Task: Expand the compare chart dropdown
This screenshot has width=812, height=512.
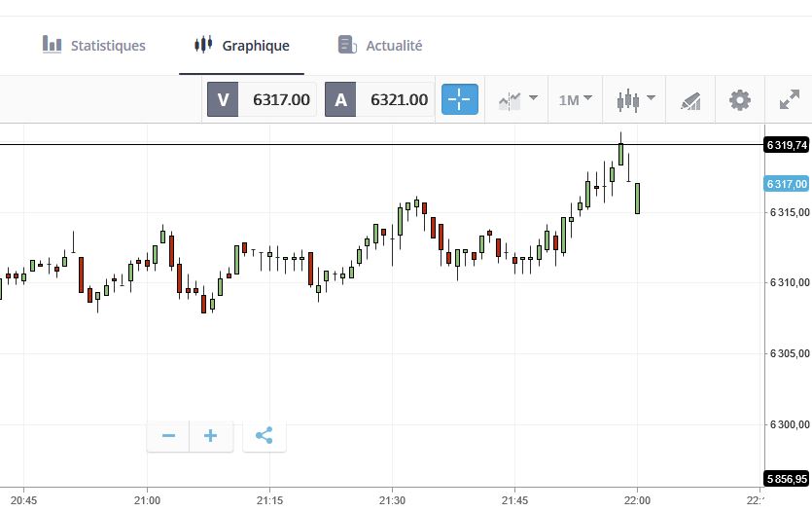Action: (519, 99)
